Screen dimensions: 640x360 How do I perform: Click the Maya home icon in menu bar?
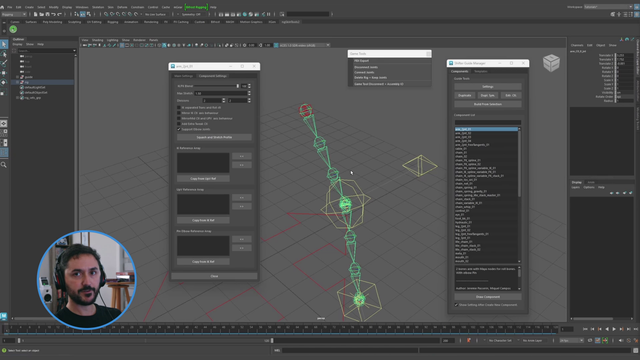(x=2, y=7)
